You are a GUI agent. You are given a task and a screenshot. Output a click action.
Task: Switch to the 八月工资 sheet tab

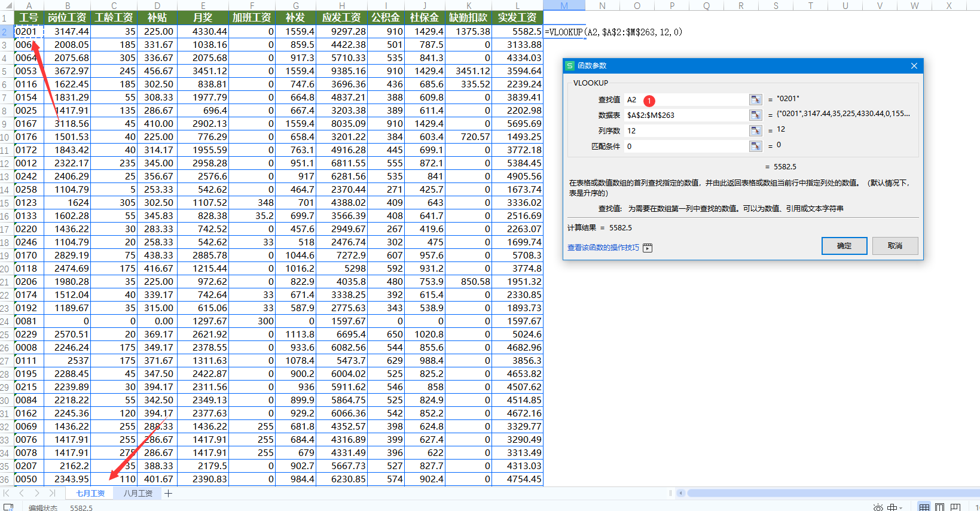138,493
